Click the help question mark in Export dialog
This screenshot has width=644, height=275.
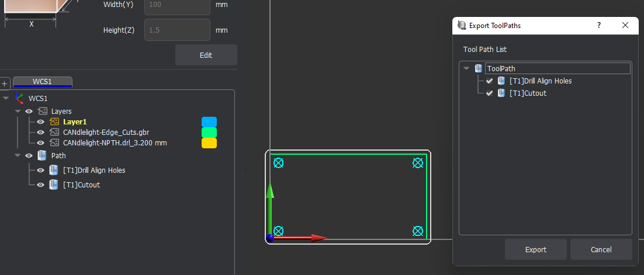(x=599, y=26)
